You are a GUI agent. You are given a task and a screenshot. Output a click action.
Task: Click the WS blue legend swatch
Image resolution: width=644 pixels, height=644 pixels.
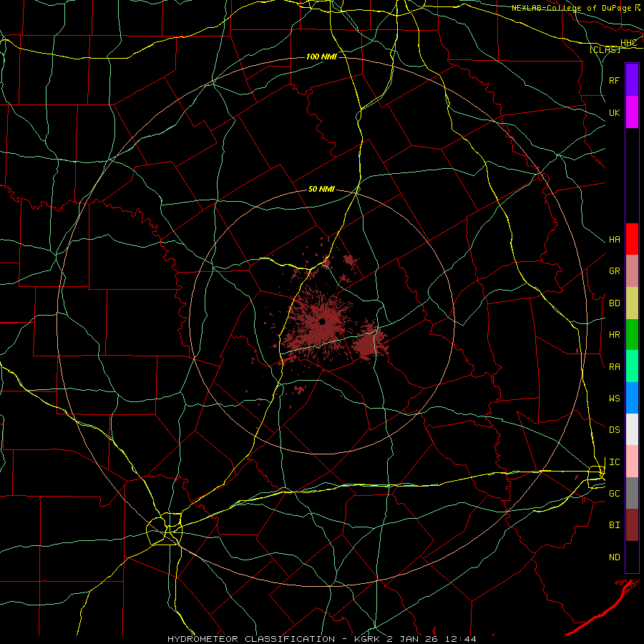(x=632, y=398)
